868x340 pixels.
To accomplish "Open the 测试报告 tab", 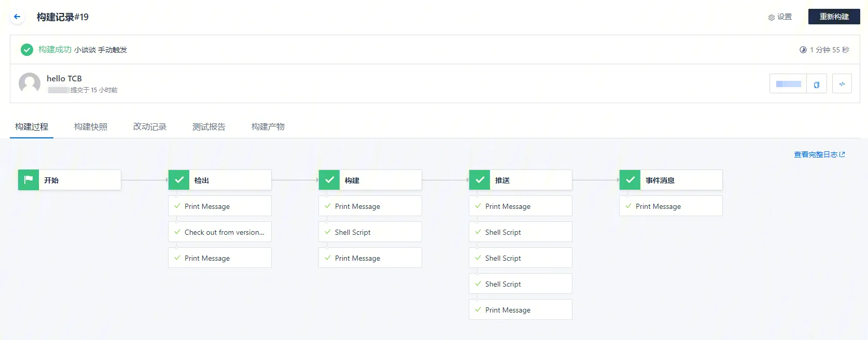I will point(209,127).
